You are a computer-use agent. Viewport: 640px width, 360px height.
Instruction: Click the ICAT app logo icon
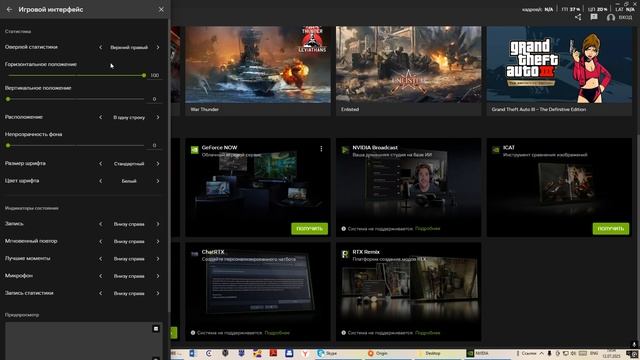click(x=496, y=150)
